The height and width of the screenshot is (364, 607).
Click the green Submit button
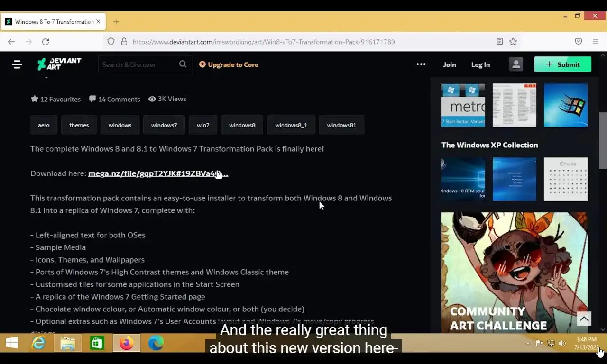pyautogui.click(x=562, y=64)
